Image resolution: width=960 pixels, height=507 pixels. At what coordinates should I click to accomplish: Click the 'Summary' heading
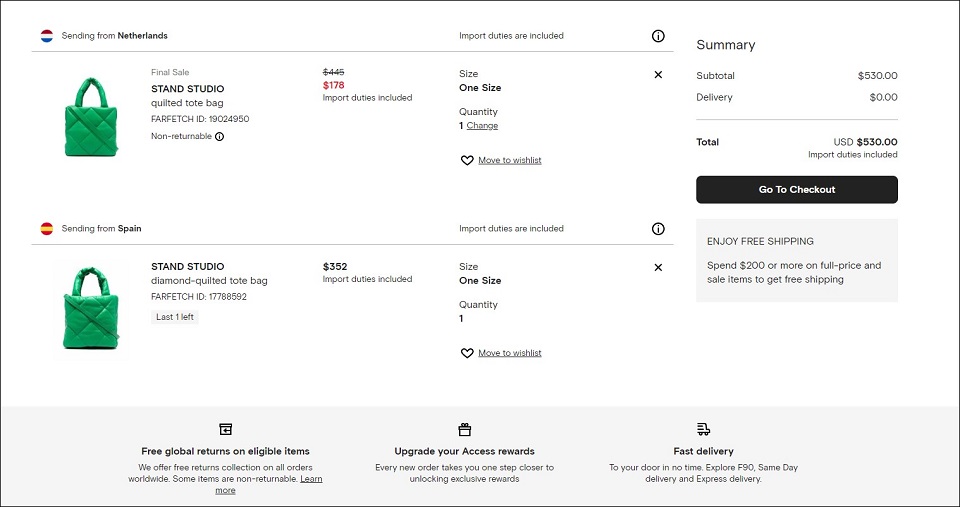coord(726,45)
